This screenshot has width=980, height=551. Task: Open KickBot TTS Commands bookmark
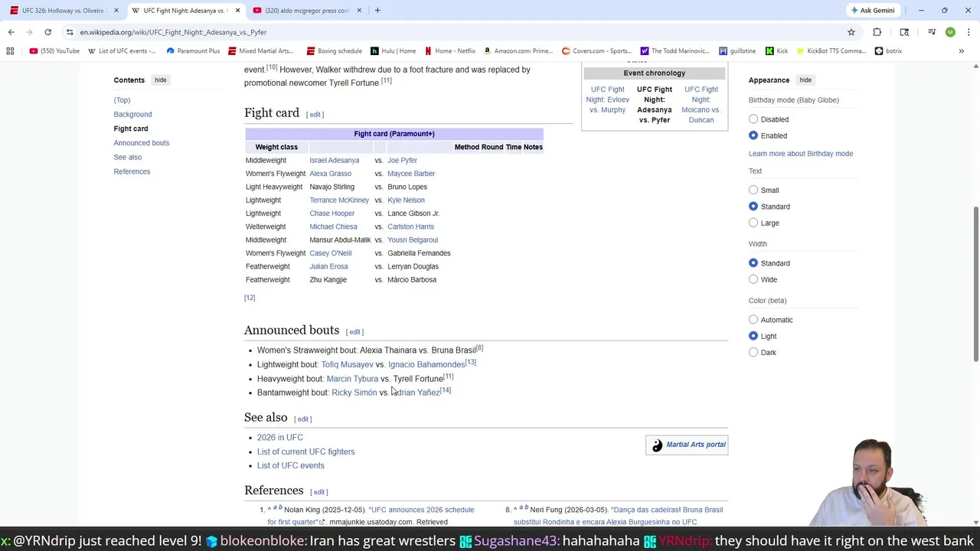[831, 51]
